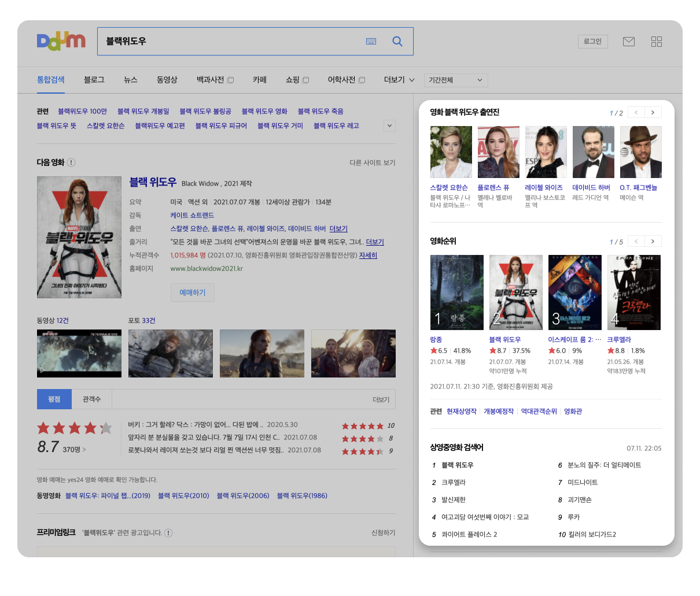Open the 카페 tab
The height and width of the screenshot is (596, 700).
click(x=260, y=80)
